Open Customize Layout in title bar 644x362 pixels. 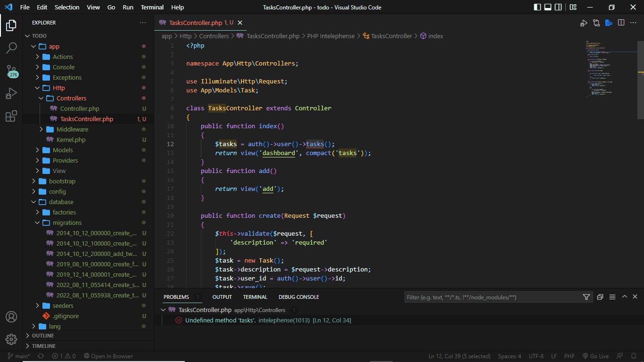[x=573, y=7]
